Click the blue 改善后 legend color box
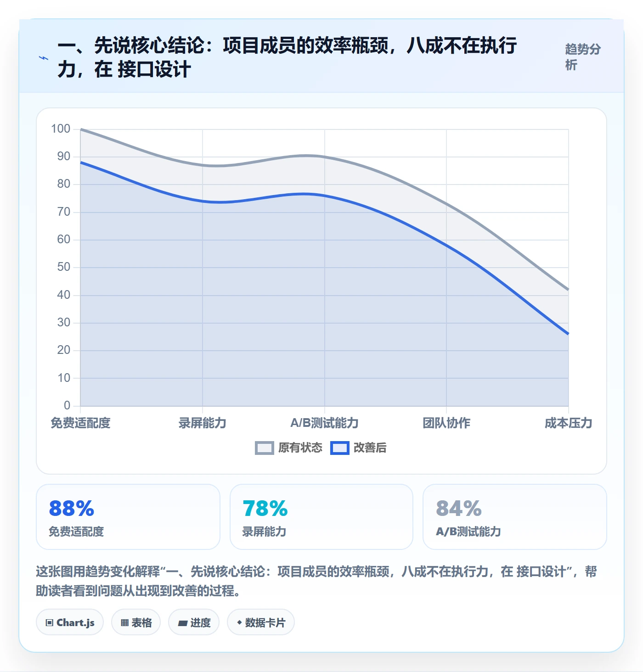643x672 pixels. tap(340, 448)
